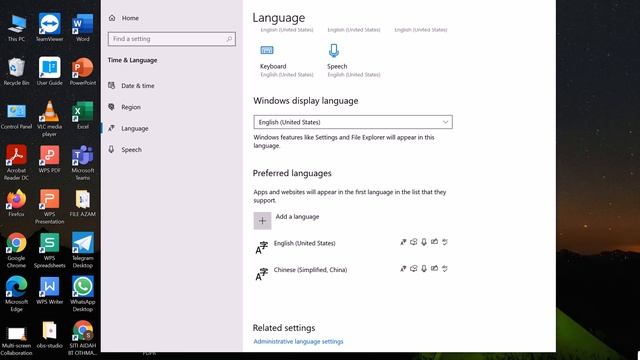Open WhatsApp Desktop shortcut

[82, 293]
